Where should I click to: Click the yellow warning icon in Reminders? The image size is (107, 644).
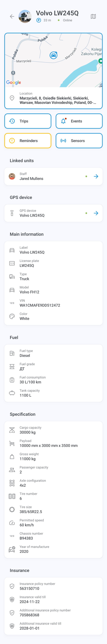12,140
